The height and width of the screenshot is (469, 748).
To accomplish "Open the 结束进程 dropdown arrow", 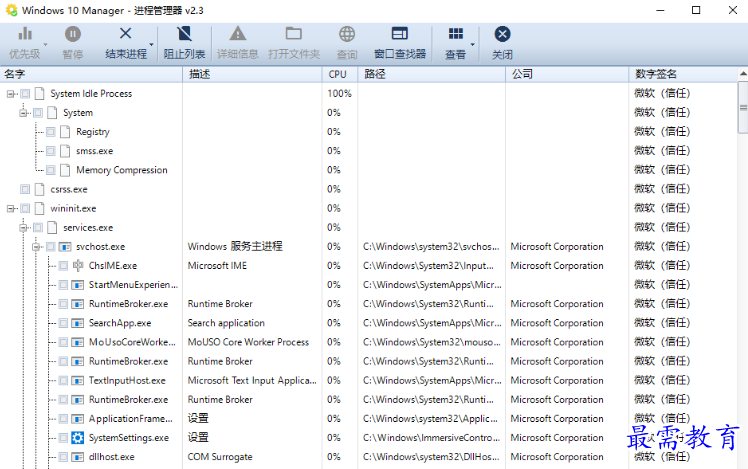I will point(151,44).
